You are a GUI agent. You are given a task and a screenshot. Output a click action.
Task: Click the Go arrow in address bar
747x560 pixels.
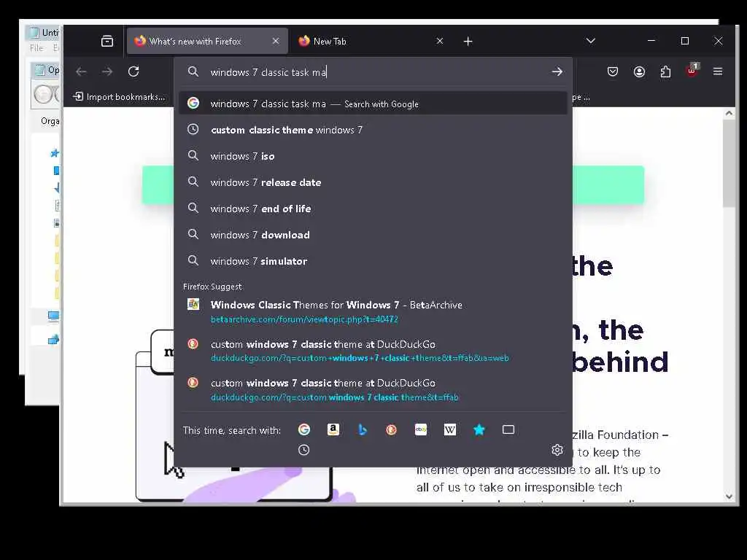pos(557,72)
